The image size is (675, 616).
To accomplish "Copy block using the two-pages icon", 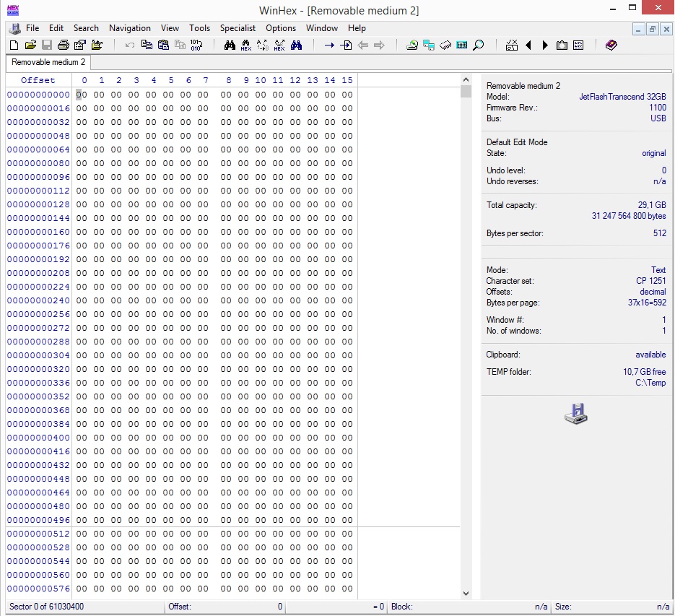I will coord(147,45).
